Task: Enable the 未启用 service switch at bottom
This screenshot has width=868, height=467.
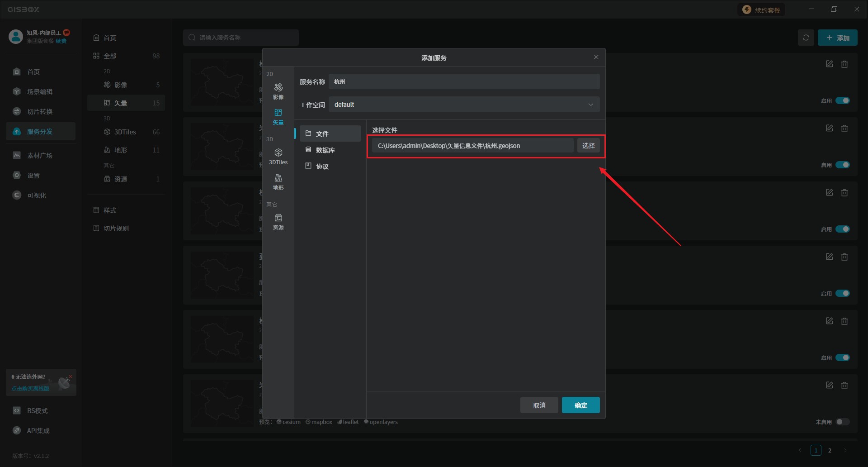Action: pos(842,422)
